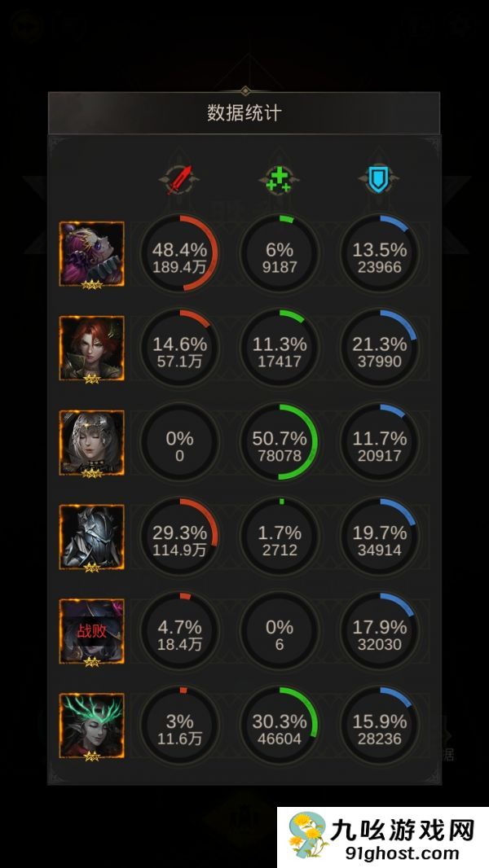This screenshot has width=489, height=868.
Task: Click the 30.3% healing gauge
Action: pos(279,725)
